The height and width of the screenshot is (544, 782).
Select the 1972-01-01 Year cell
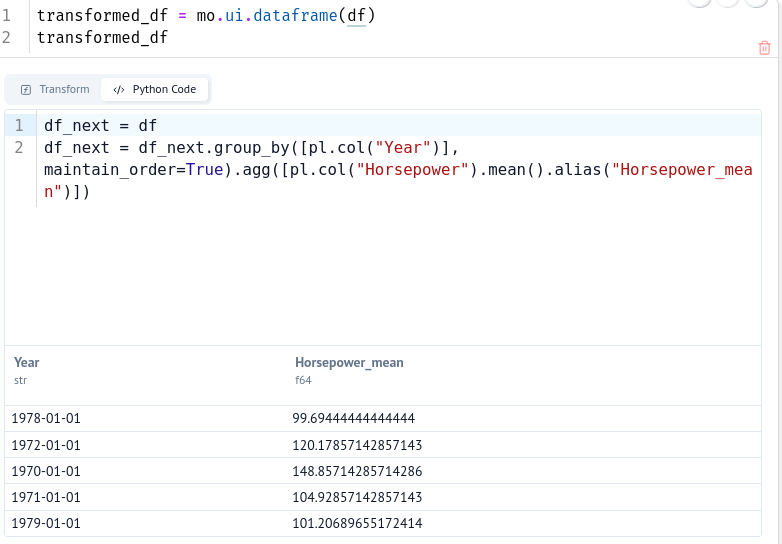click(46, 445)
